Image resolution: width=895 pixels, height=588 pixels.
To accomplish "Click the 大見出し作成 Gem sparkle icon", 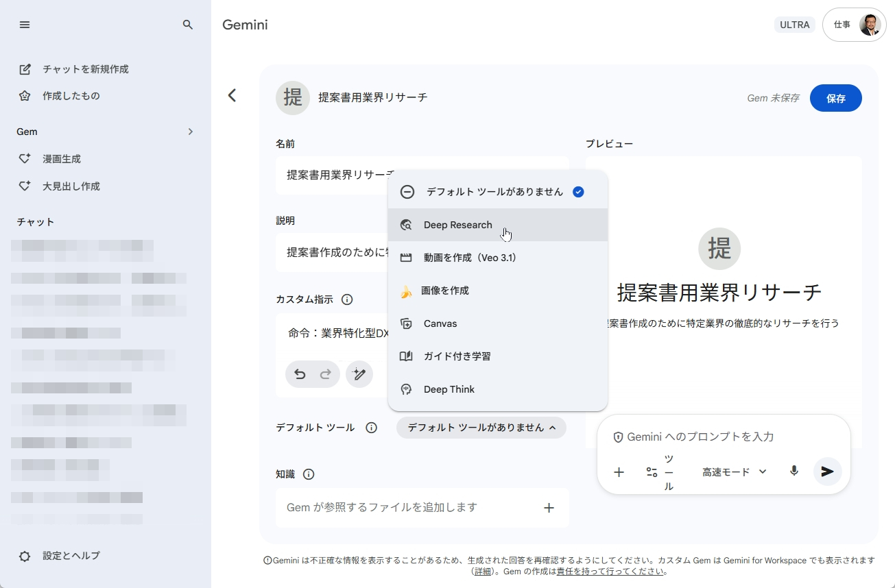I will (x=25, y=186).
